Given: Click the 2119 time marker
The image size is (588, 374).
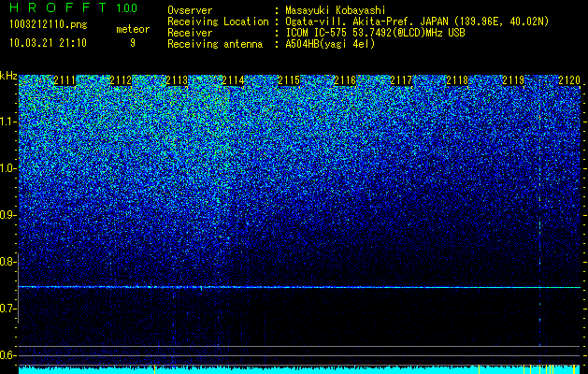Looking at the screenshot, I should click(513, 80).
